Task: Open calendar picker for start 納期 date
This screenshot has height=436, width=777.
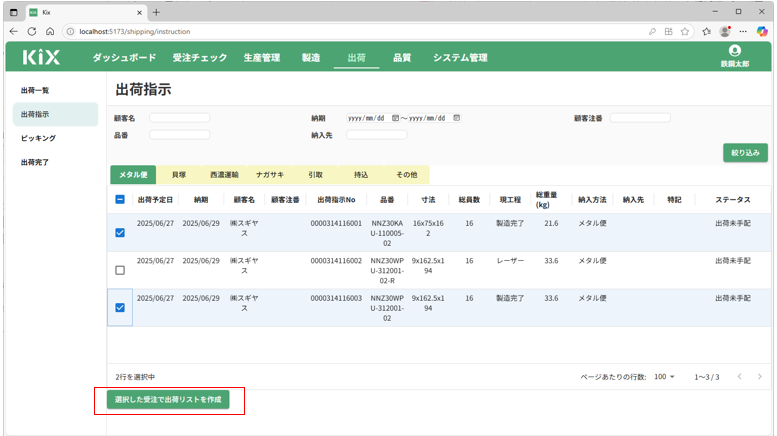Action: [x=395, y=118]
